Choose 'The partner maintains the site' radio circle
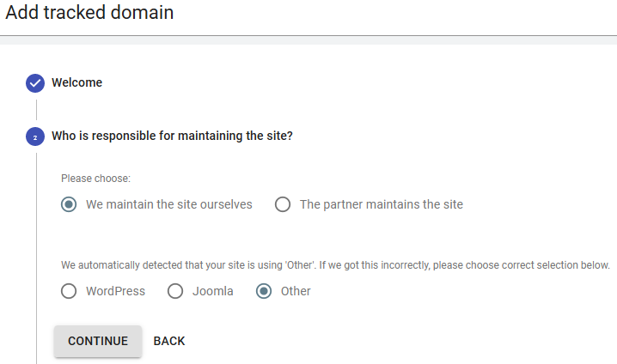This screenshot has height=364, width=617. point(283,204)
